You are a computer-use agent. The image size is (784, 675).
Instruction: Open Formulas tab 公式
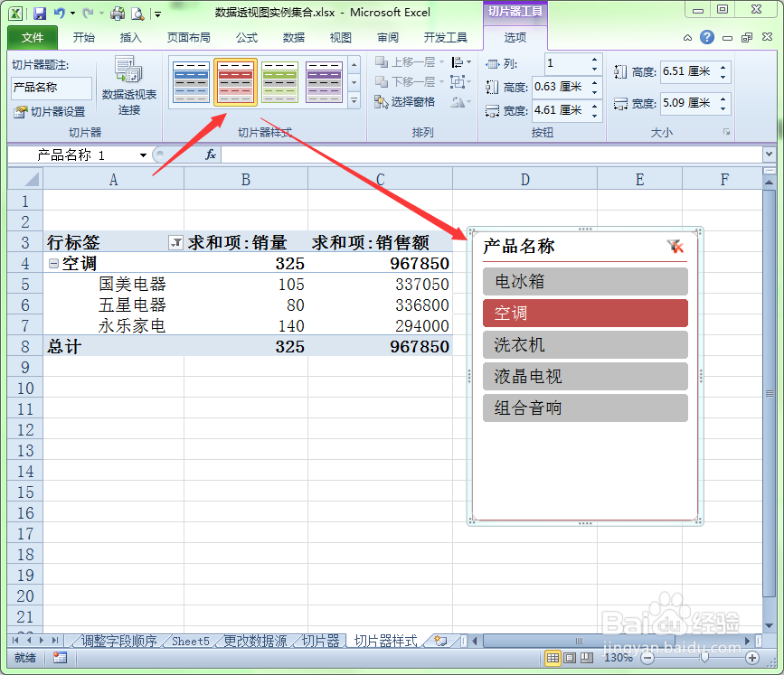tap(247, 38)
